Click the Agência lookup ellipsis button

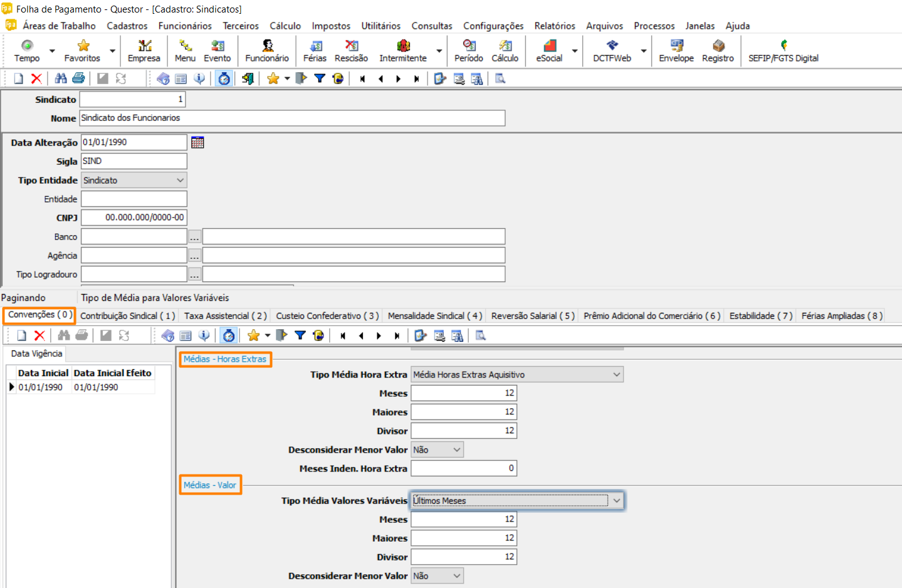(x=194, y=256)
